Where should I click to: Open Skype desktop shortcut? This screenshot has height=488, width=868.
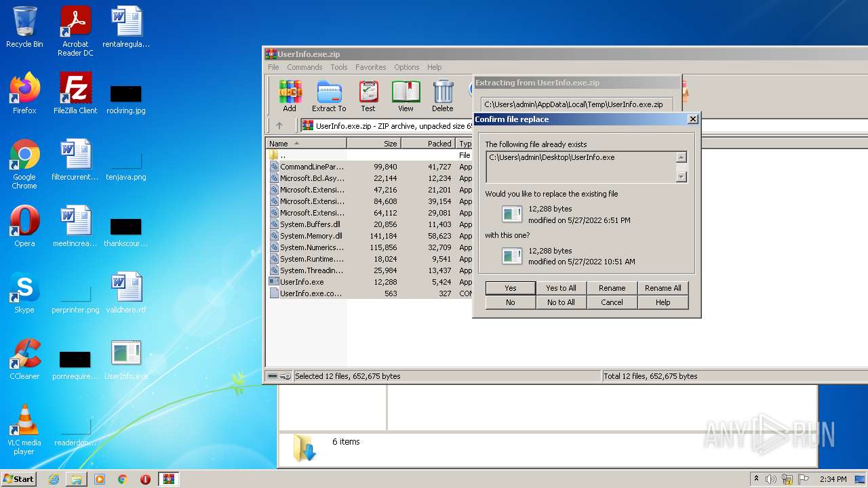[24, 293]
